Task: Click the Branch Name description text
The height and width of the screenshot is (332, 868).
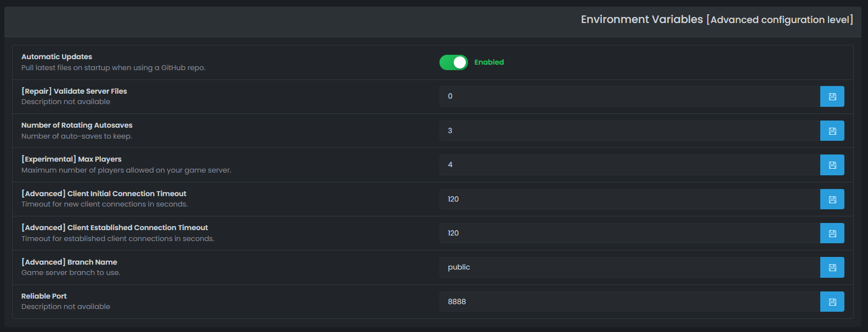Action: (71, 273)
